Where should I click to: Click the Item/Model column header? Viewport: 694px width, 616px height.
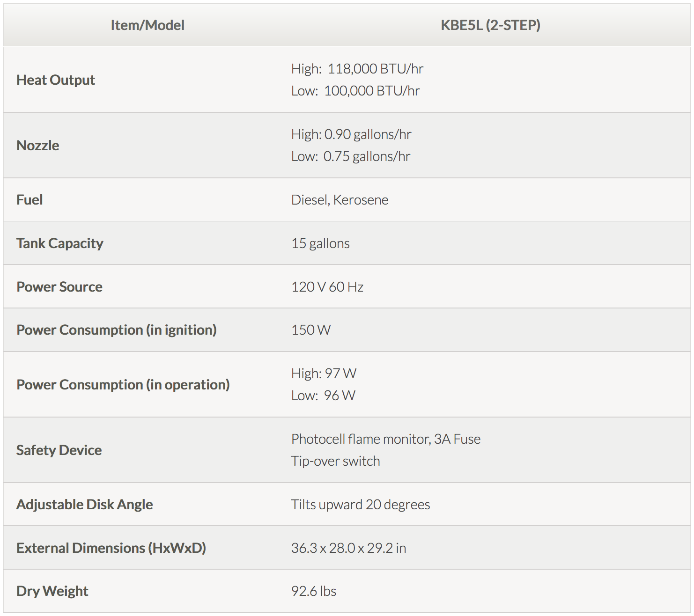pos(148,25)
